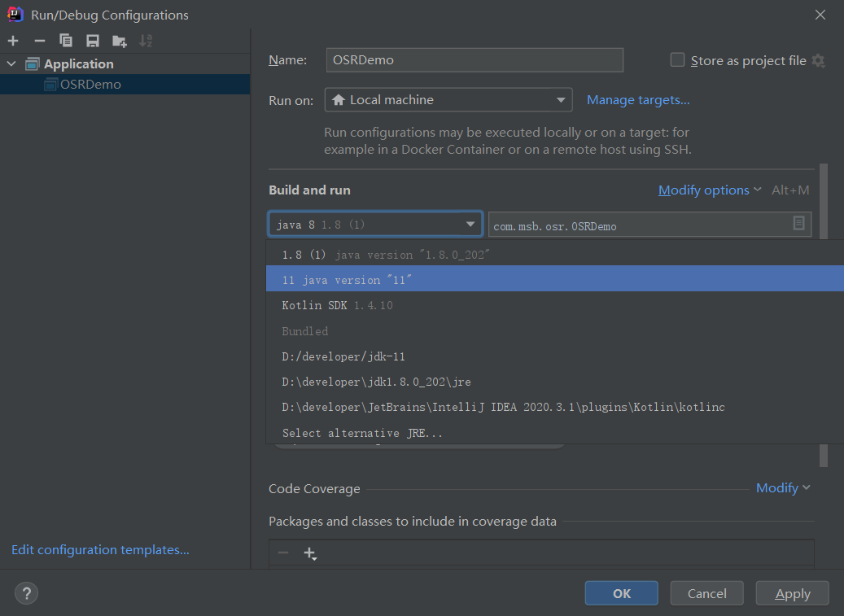The image size is (844, 616).
Task: Enable Store as project file checkbox
Action: click(x=677, y=59)
